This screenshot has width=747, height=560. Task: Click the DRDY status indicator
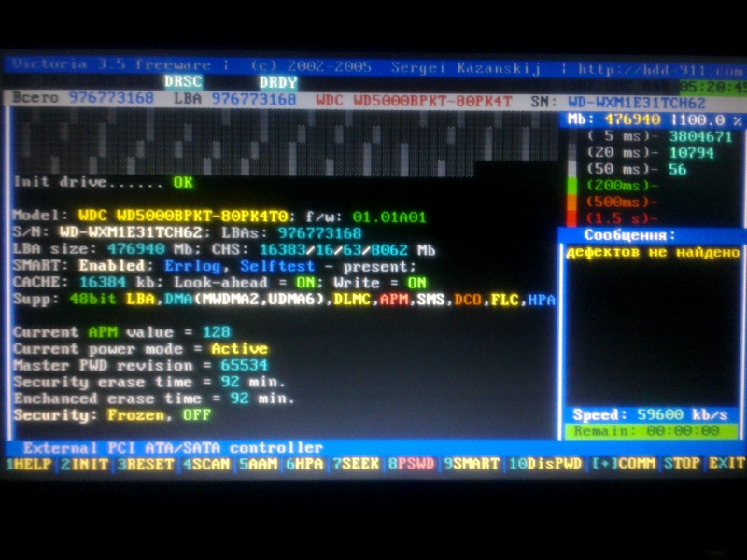coord(278,83)
